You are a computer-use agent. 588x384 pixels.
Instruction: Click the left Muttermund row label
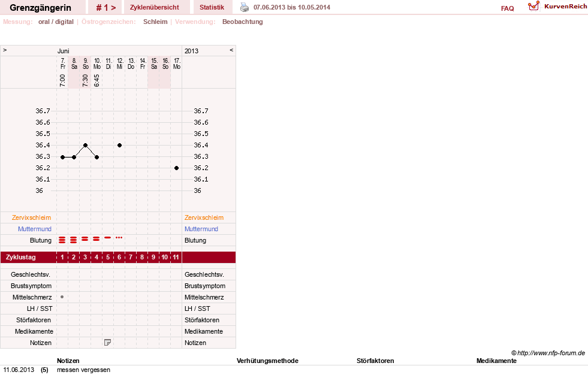[35, 229]
